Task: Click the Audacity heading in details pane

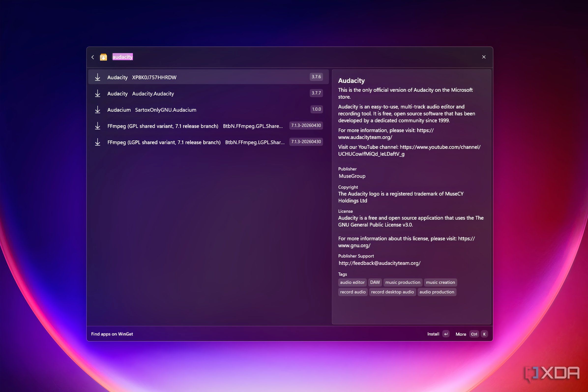Action: [x=351, y=81]
